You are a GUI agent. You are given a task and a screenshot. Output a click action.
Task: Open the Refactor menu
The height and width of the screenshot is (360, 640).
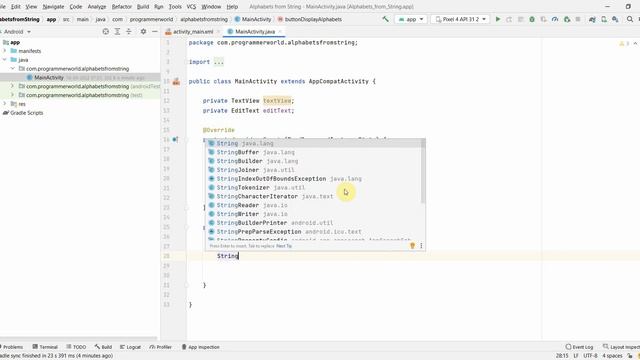[122, 7]
